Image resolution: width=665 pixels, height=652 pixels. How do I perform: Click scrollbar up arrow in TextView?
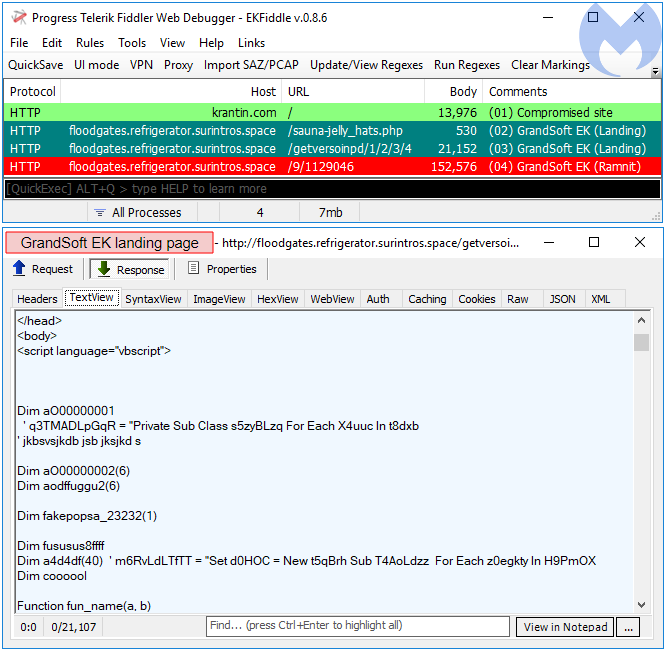pyautogui.click(x=641, y=320)
